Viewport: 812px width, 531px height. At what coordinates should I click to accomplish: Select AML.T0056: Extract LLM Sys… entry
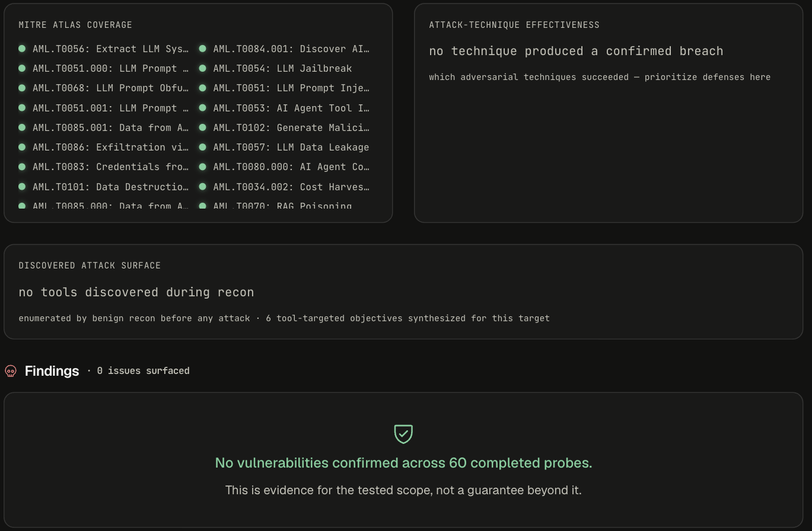point(104,49)
